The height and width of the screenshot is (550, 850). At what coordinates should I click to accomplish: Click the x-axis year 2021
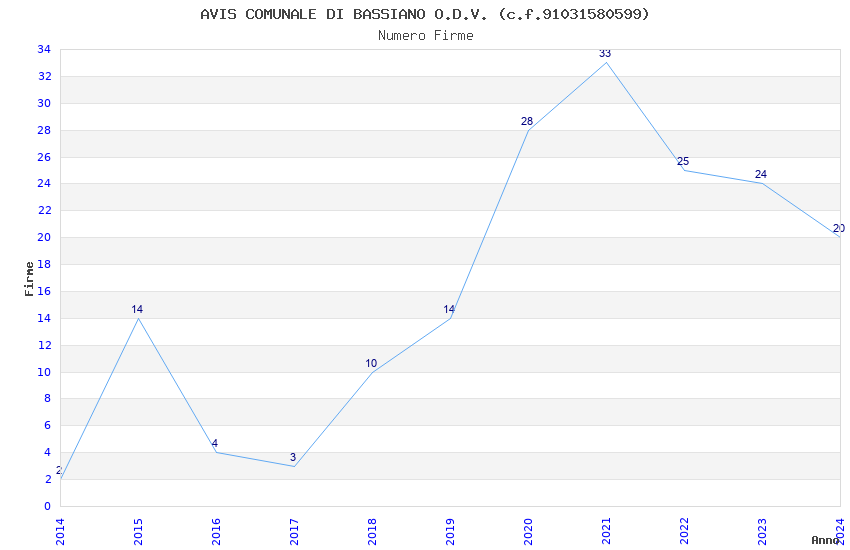pyautogui.click(x=607, y=532)
